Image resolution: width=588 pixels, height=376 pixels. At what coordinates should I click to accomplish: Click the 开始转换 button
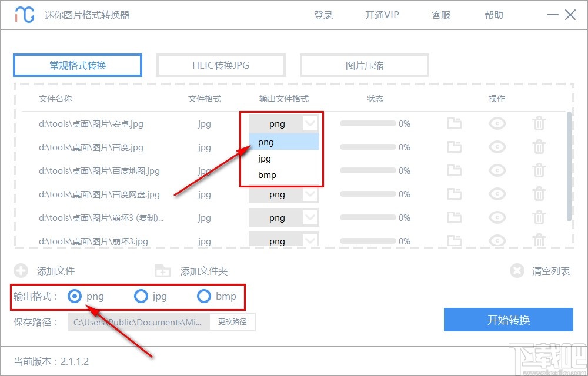[509, 320]
